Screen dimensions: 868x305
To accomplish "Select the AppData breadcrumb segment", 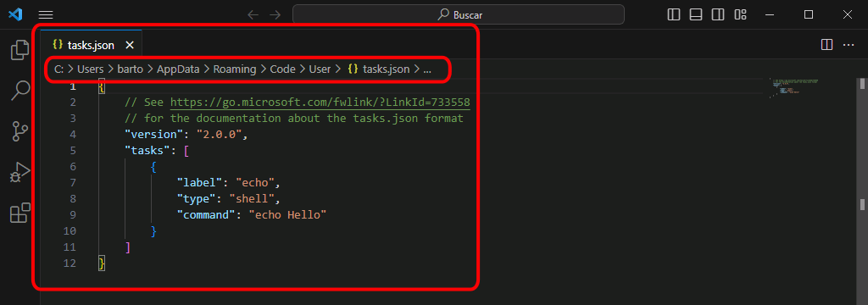I will pyautogui.click(x=178, y=69).
